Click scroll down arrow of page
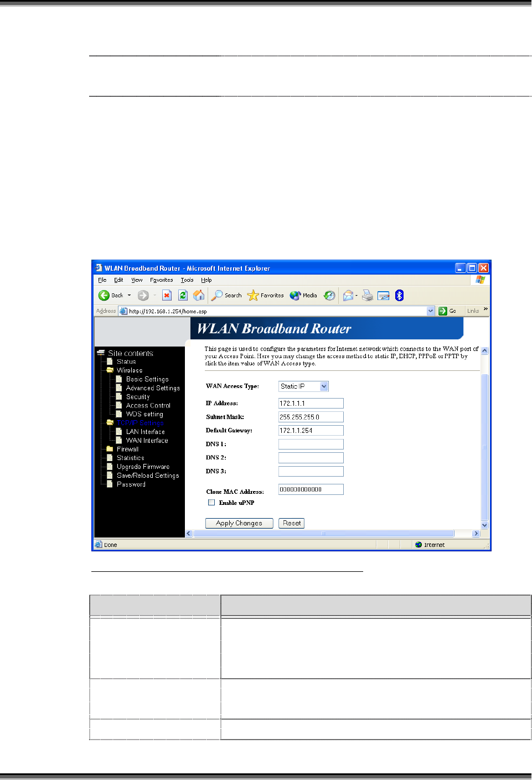Image resolution: width=532 pixels, height=780 pixels. tap(485, 525)
